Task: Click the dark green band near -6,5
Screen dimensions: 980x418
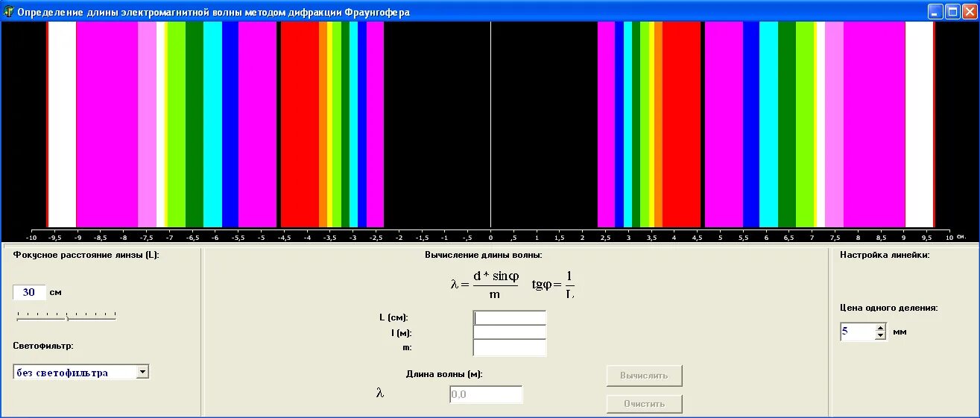Action: pyautogui.click(x=195, y=124)
